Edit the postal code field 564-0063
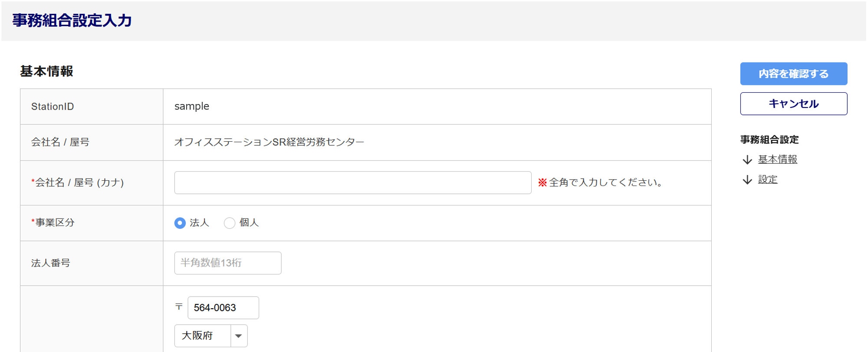868x352 pixels. tap(223, 308)
